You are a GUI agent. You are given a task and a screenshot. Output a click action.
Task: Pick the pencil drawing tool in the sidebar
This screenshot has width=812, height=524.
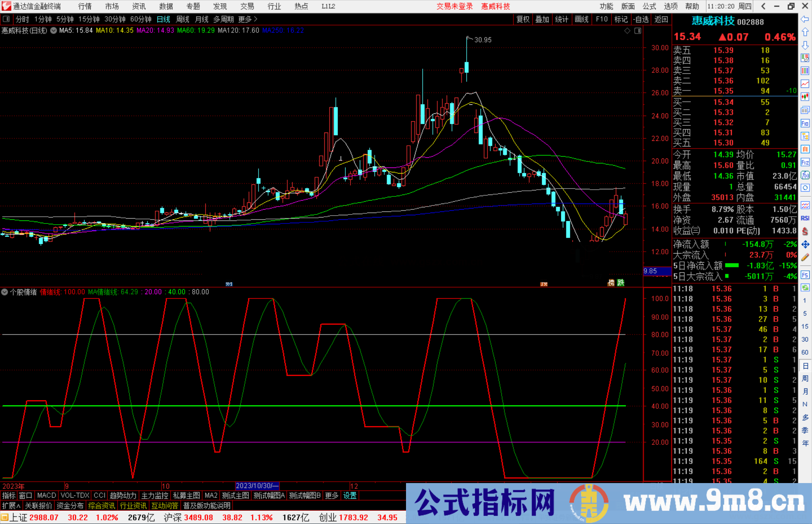(805, 255)
